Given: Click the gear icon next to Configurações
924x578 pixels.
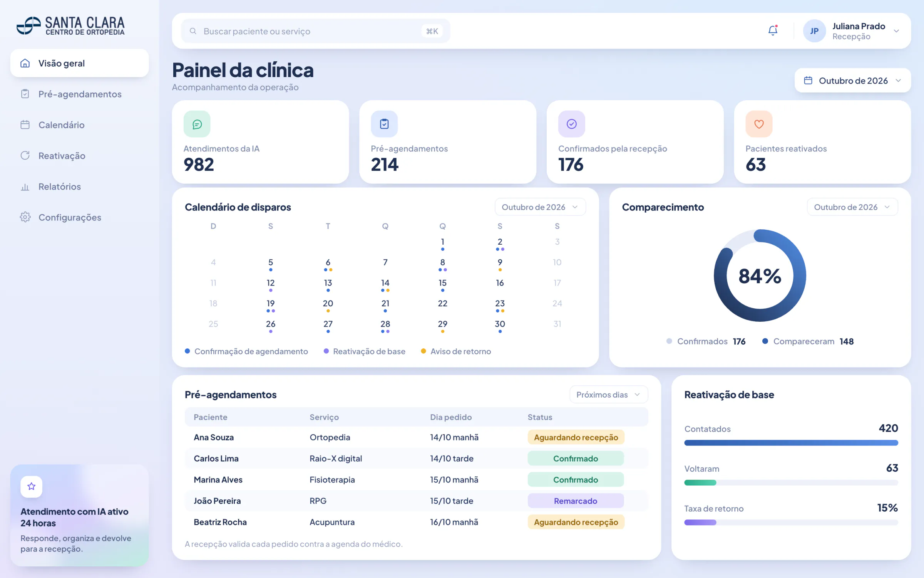Looking at the screenshot, I should click(x=25, y=217).
